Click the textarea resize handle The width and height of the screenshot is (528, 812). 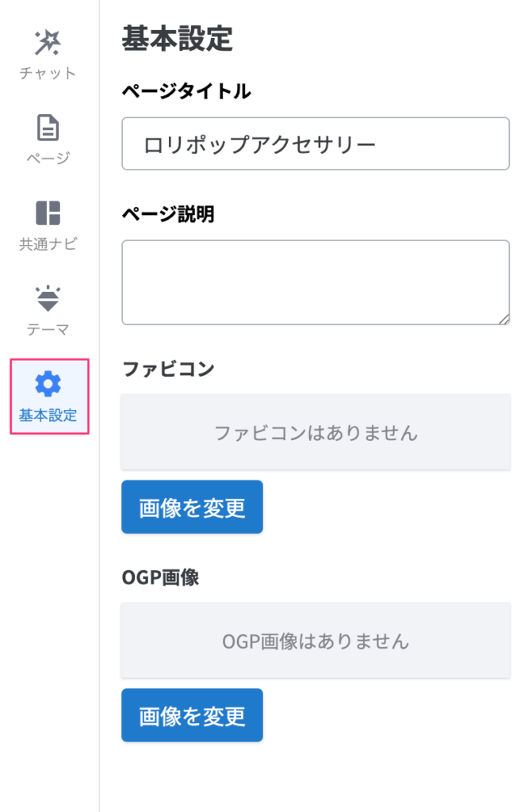click(x=505, y=318)
